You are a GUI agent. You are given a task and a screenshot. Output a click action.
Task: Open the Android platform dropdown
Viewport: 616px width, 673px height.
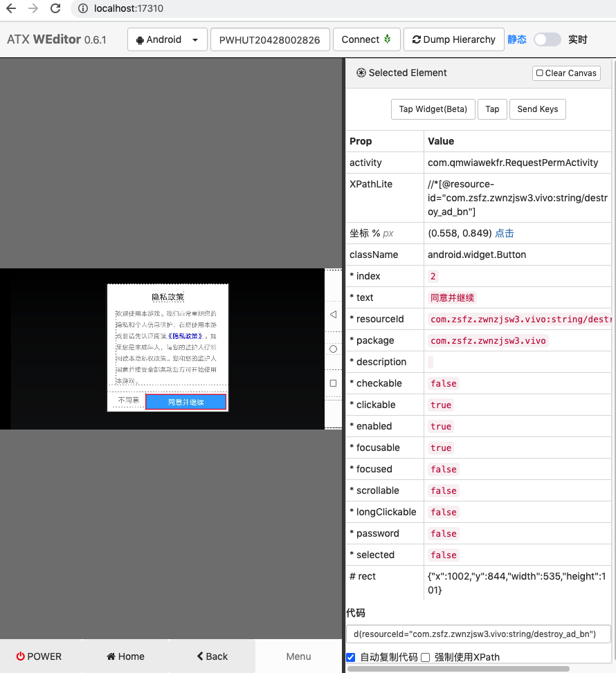click(x=167, y=39)
